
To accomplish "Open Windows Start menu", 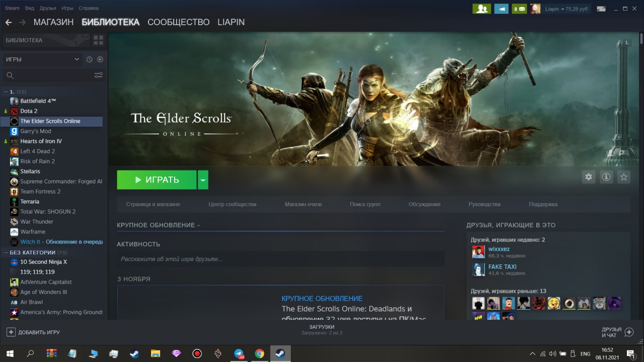I will pyautogui.click(x=10, y=353).
